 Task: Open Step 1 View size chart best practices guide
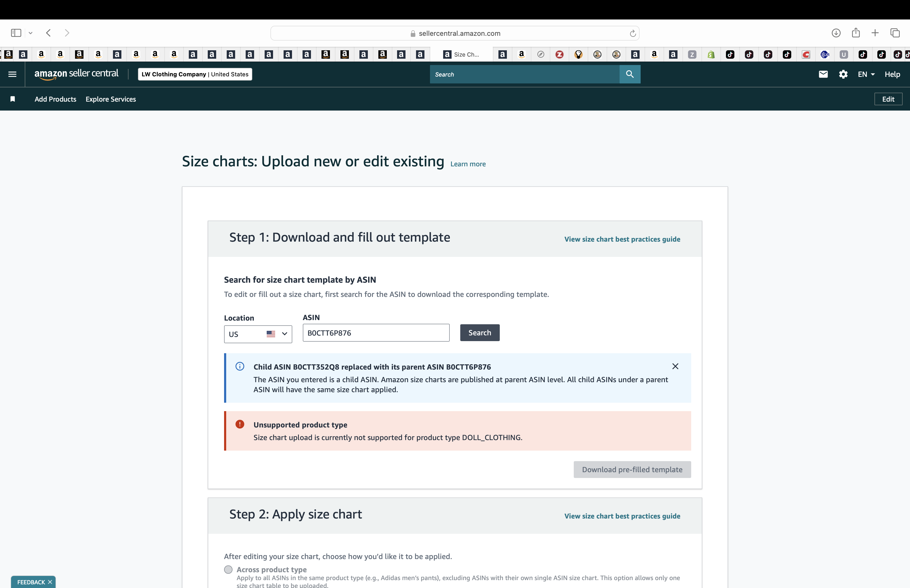622,239
